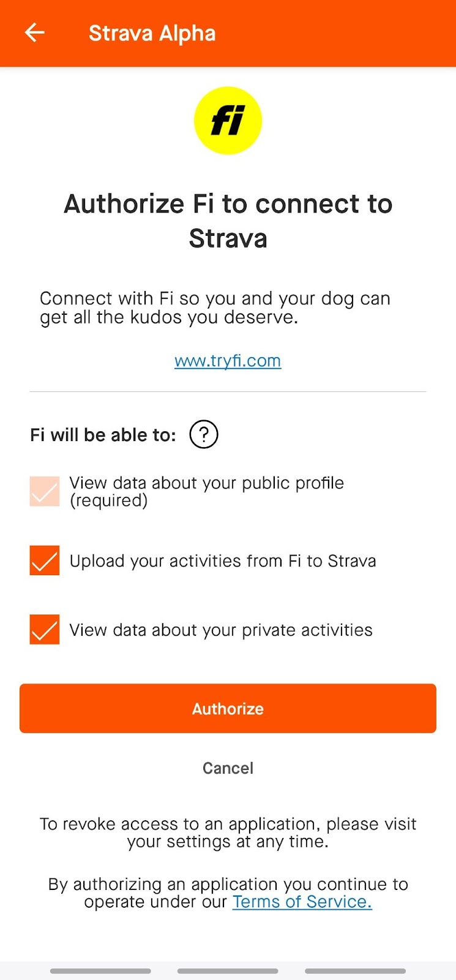Open the www.tryfi.com link
Viewport: 456px width, 980px height.
[x=228, y=361]
